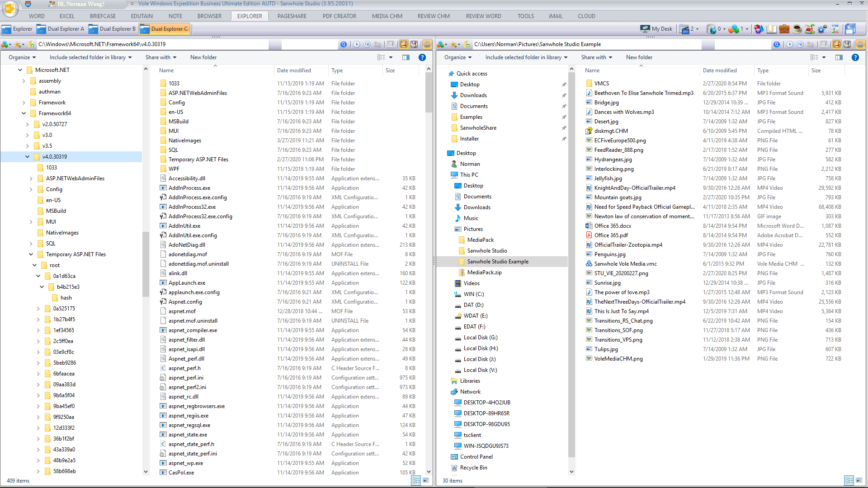The width and height of the screenshot is (868, 488).
Task: Toggle the preview pane in the right explorer
Action: 839,57
